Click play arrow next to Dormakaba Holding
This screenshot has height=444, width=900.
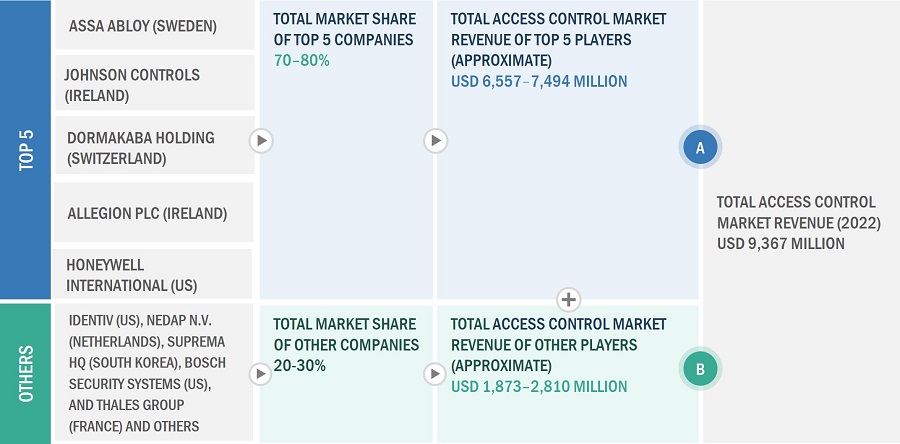click(x=261, y=141)
